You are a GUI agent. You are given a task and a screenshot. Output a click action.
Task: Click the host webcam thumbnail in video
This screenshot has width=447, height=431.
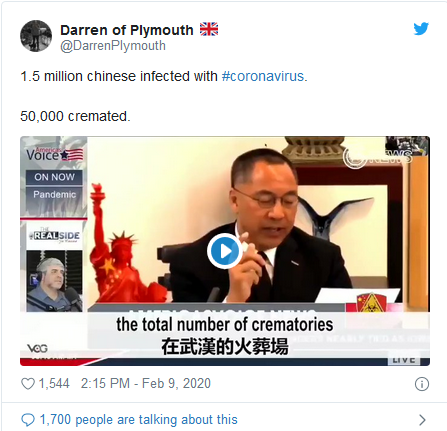(54, 281)
